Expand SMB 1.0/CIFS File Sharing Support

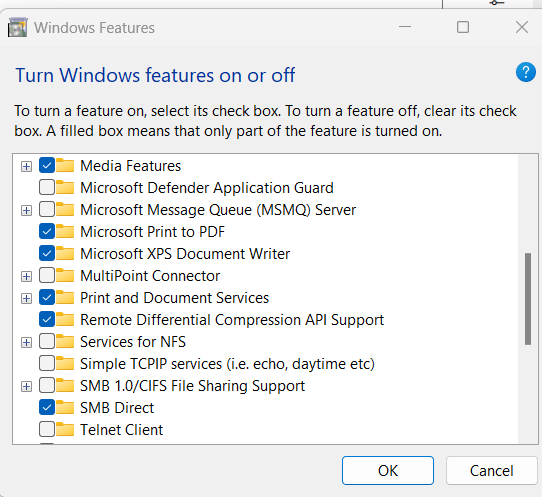pos(26,386)
